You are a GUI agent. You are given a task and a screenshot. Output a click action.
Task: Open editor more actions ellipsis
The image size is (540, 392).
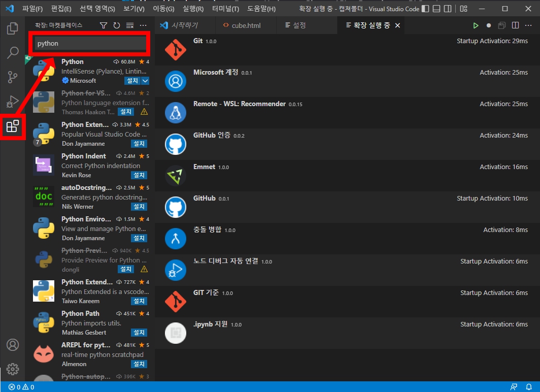point(528,25)
